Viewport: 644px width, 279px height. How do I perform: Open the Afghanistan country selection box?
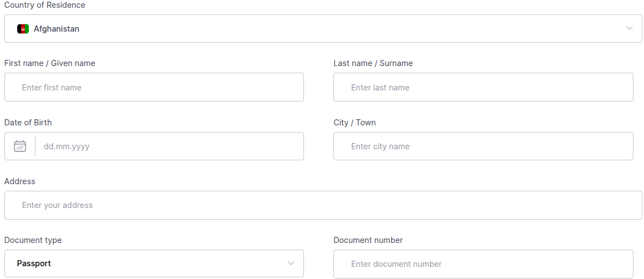pos(322,29)
